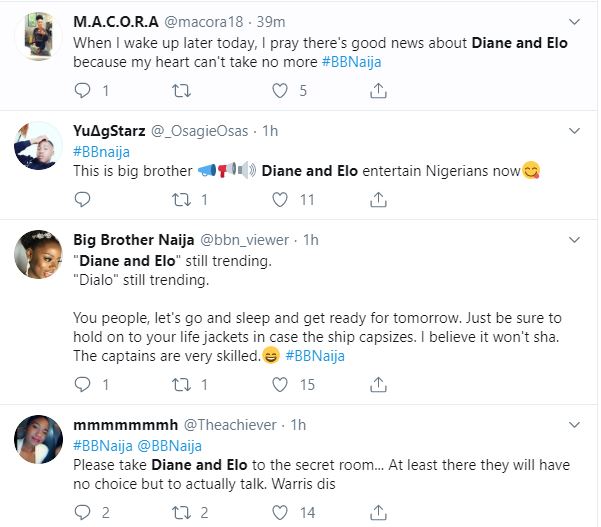The width and height of the screenshot is (601, 527).
Task: Reply to M.A.C.O.R.A's tweet
Action: click(85, 91)
